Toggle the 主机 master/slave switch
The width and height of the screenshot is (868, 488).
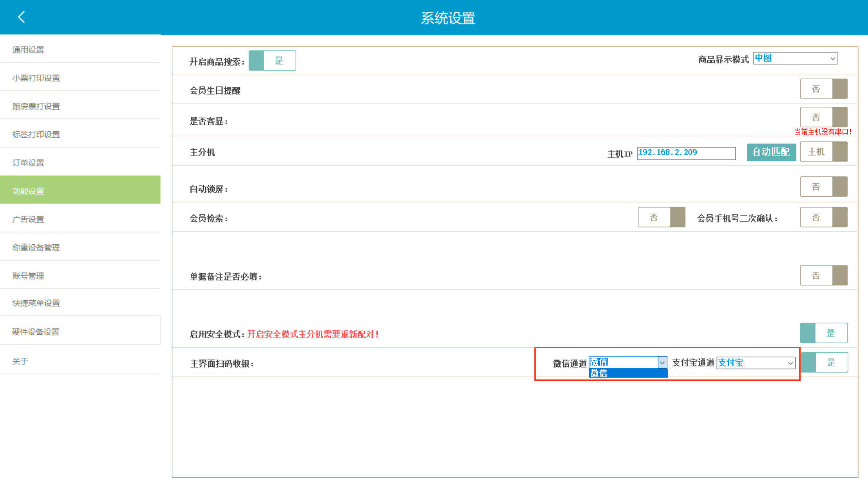point(823,152)
